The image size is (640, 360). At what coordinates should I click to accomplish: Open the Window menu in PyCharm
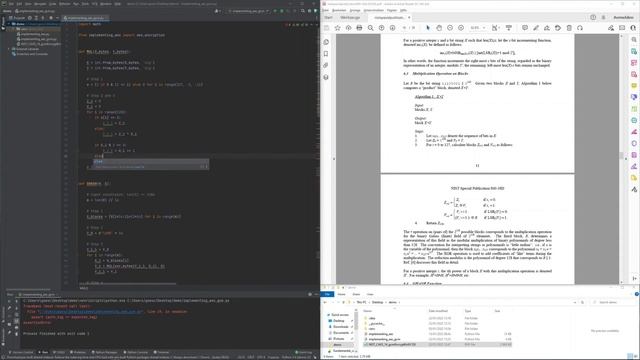click(x=106, y=4)
